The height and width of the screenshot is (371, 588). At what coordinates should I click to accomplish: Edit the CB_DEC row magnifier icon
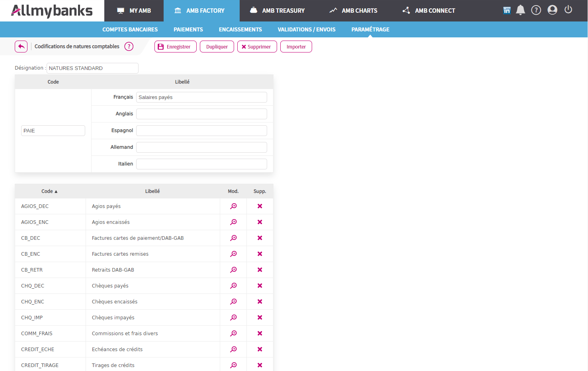[234, 238]
